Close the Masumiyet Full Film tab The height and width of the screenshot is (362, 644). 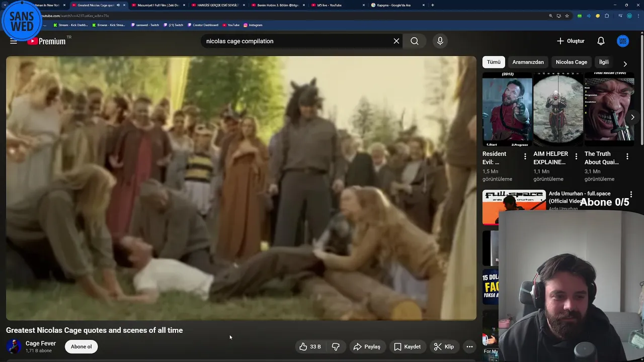pos(184,5)
